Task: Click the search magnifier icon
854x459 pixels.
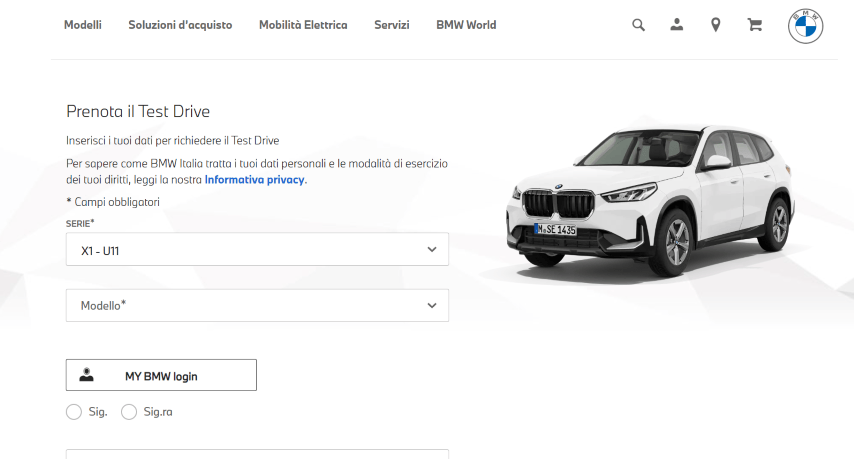Action: coord(638,25)
